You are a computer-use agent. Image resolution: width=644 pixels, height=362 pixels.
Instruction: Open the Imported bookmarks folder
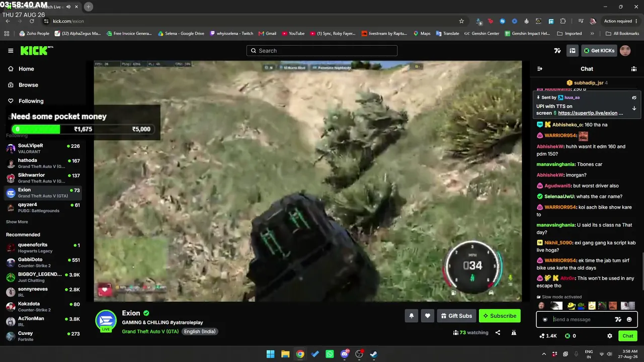click(570, 34)
